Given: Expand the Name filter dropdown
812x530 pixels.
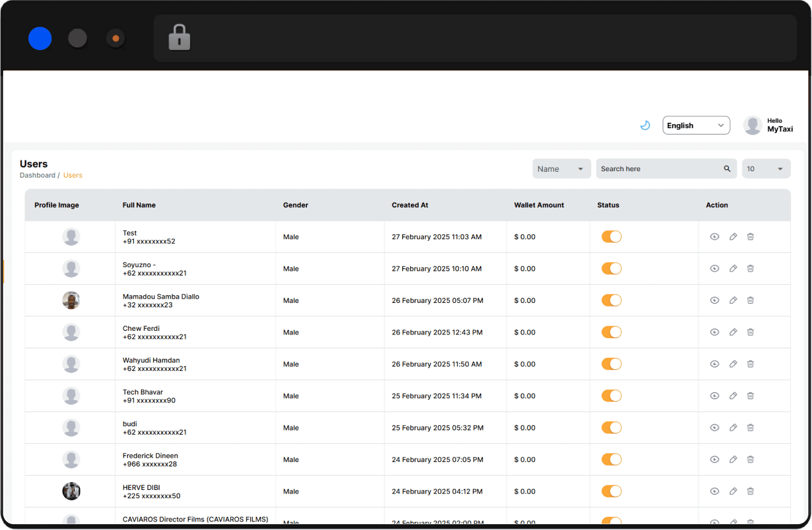Looking at the screenshot, I should [561, 169].
